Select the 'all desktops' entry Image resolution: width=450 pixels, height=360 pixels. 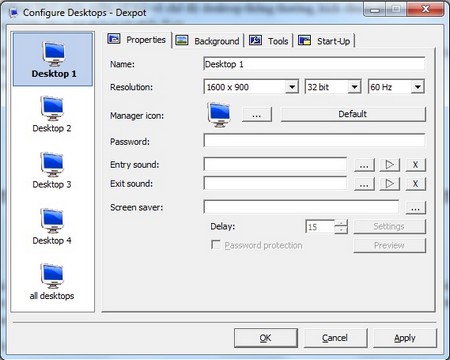52,282
